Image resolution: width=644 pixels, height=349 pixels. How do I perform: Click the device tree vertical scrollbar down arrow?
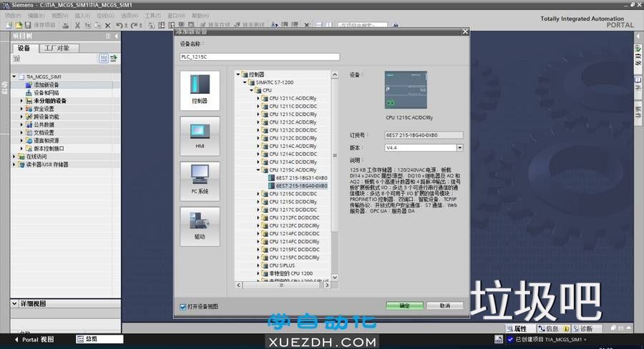point(335,277)
